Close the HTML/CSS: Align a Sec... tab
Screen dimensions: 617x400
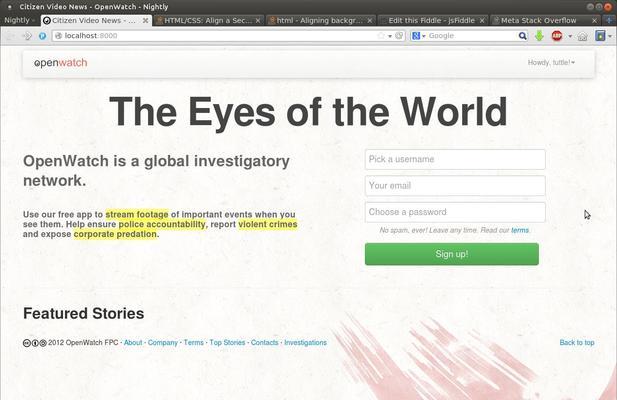pyautogui.click(x=258, y=20)
